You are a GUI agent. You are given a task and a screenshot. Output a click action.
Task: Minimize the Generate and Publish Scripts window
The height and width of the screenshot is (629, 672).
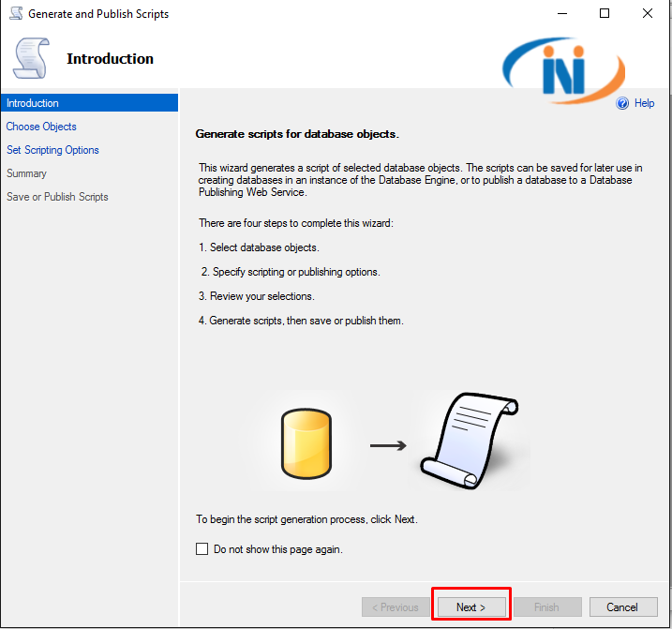[x=562, y=13]
